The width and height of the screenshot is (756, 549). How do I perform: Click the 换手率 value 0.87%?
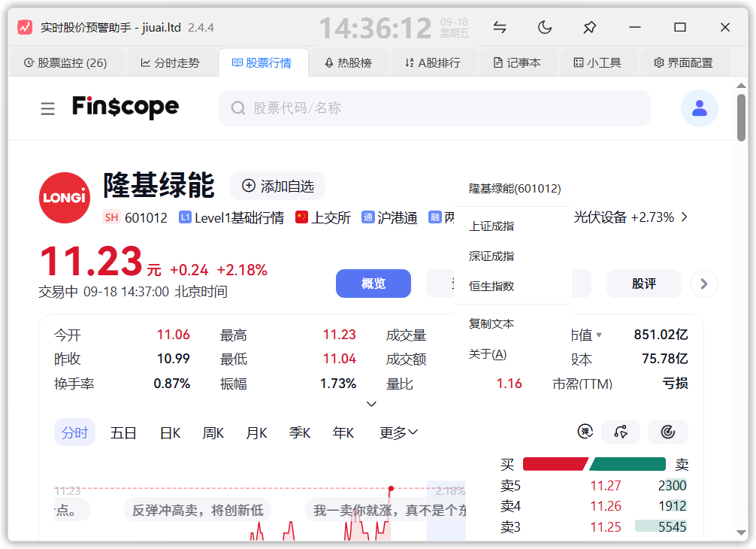click(171, 384)
